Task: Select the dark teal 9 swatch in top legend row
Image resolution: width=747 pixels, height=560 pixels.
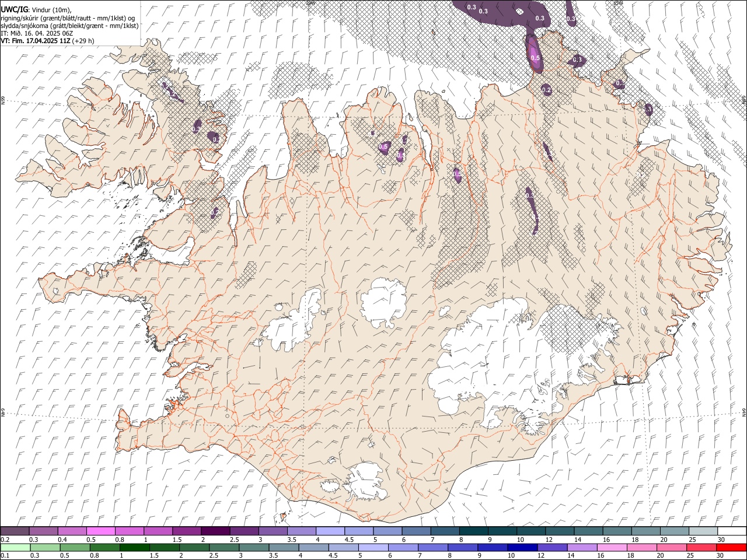Action: 473,531
